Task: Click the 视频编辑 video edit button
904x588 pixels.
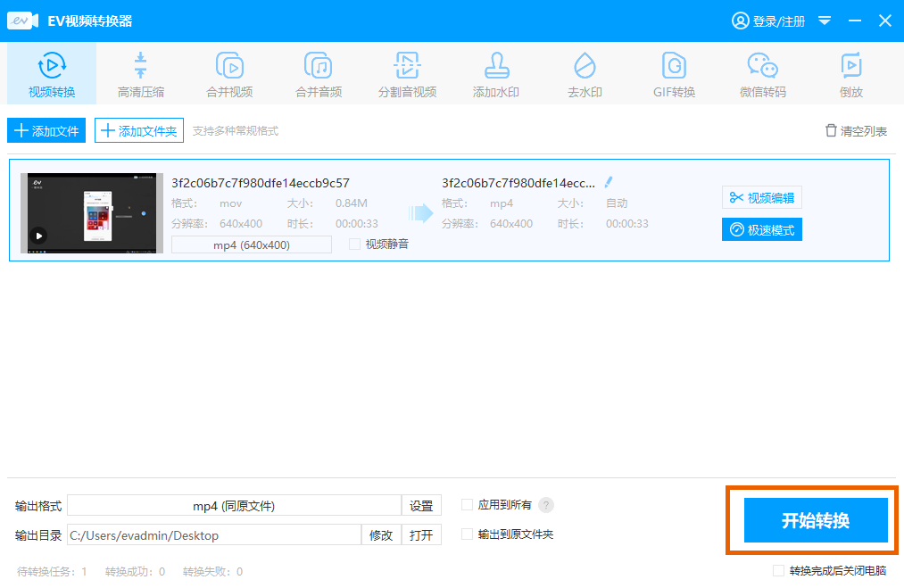Action: 761,198
